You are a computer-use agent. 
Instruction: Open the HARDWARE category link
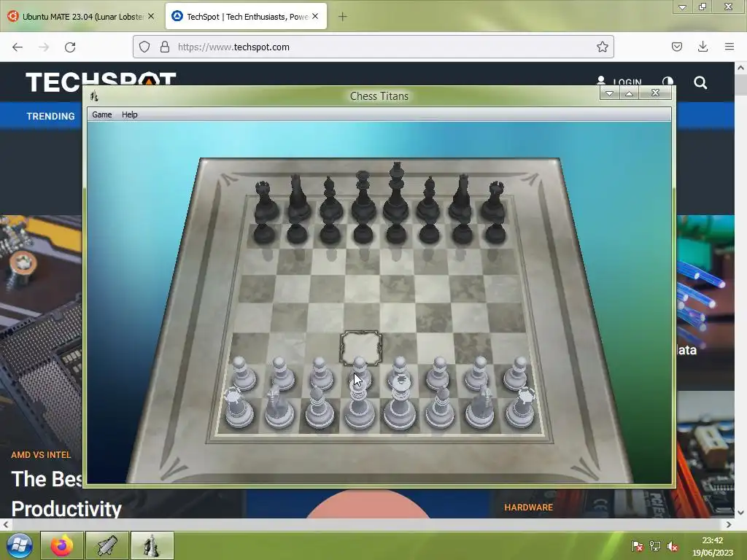point(529,507)
